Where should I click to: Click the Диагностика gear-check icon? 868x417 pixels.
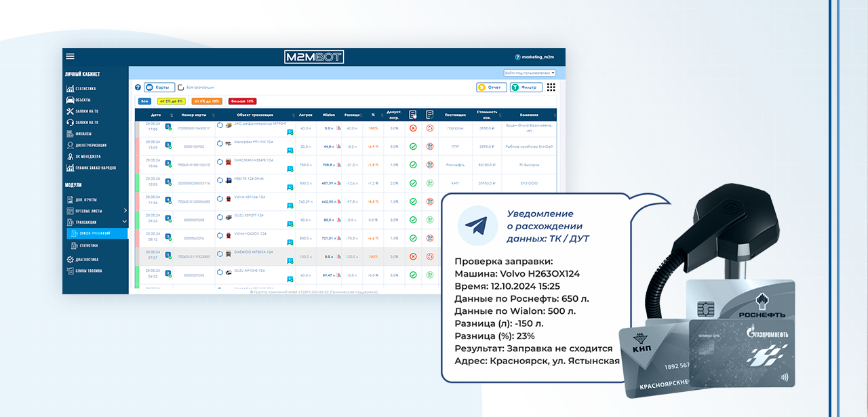coord(70,259)
